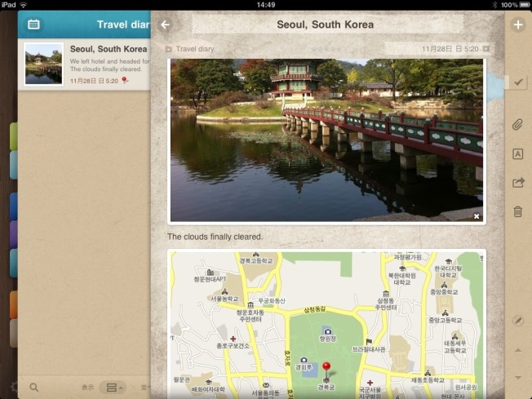Search notes with magnifier icon
Image resolution: width=532 pixels, height=399 pixels.
pyautogui.click(x=33, y=388)
